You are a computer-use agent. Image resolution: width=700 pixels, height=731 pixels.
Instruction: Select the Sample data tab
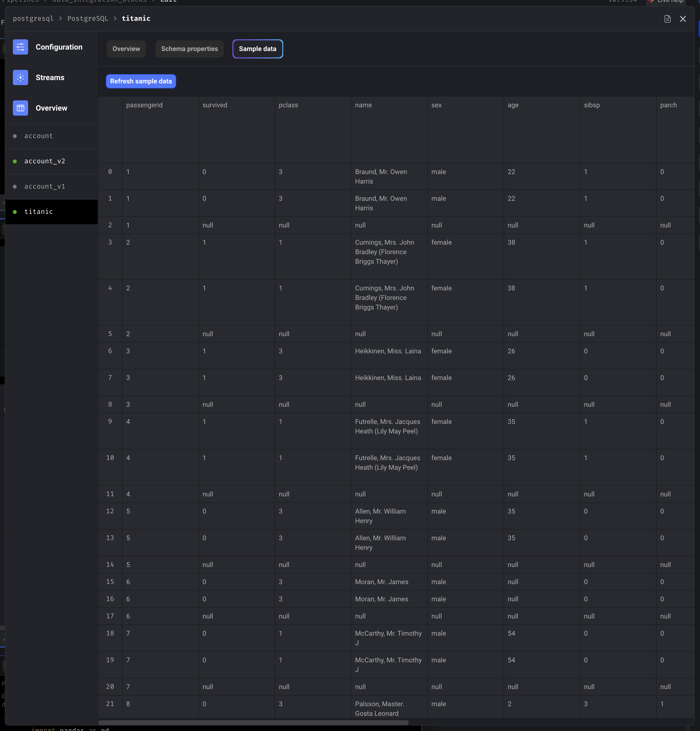tap(258, 49)
